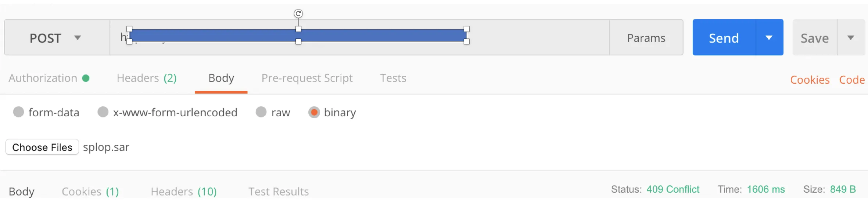868x204 pixels.
Task: Open the Save options dropdown arrow
Action: coord(851,38)
